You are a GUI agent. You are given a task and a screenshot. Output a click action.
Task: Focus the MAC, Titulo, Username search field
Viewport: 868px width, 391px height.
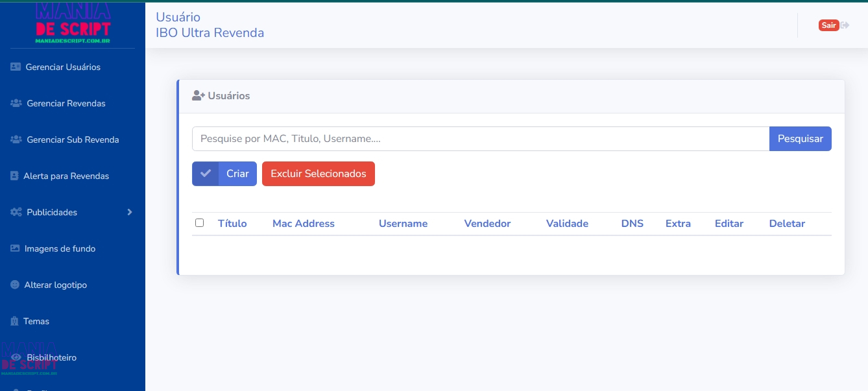[x=481, y=139]
